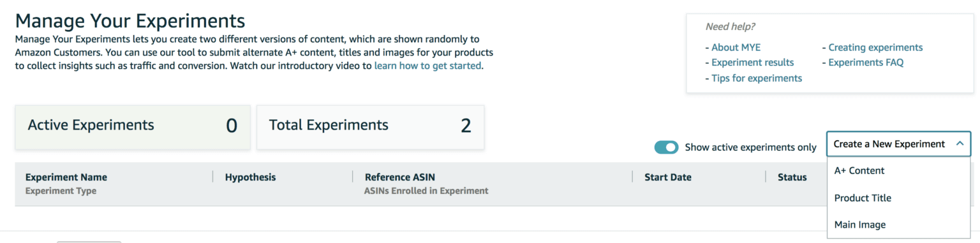Click the Show active experiments only label
The width and height of the screenshot is (980, 243).
(750, 147)
